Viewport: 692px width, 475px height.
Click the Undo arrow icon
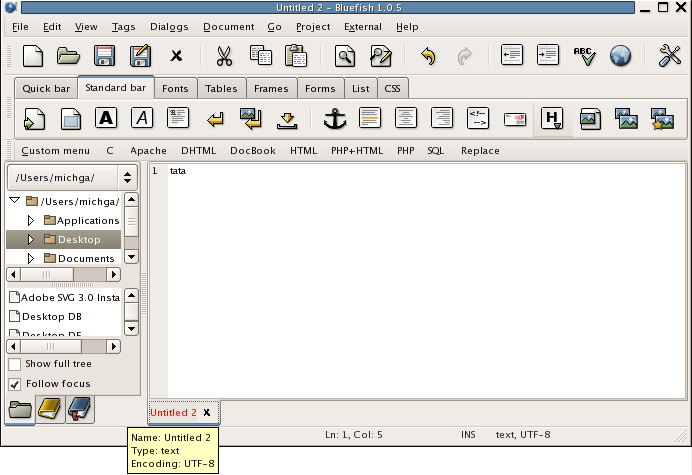[x=428, y=56]
